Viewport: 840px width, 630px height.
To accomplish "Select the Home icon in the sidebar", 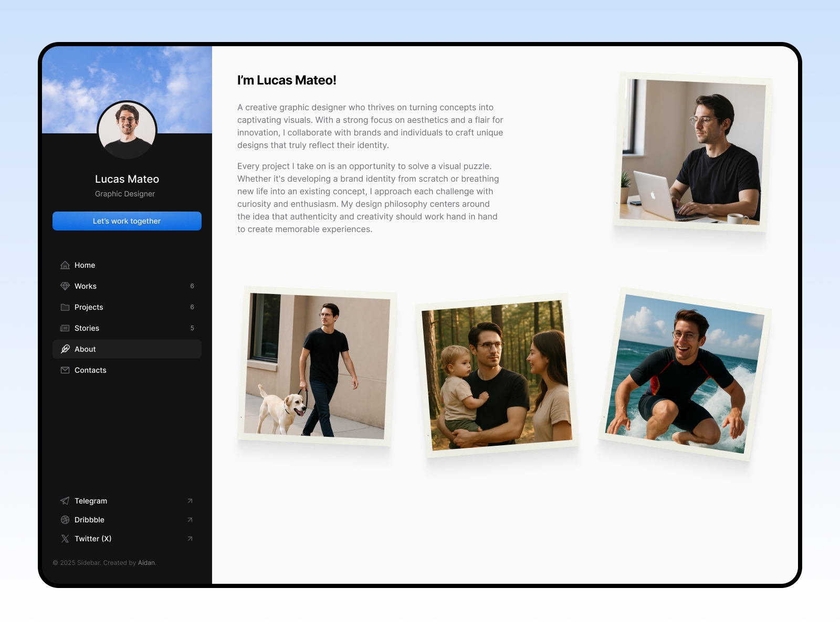I will coord(65,265).
